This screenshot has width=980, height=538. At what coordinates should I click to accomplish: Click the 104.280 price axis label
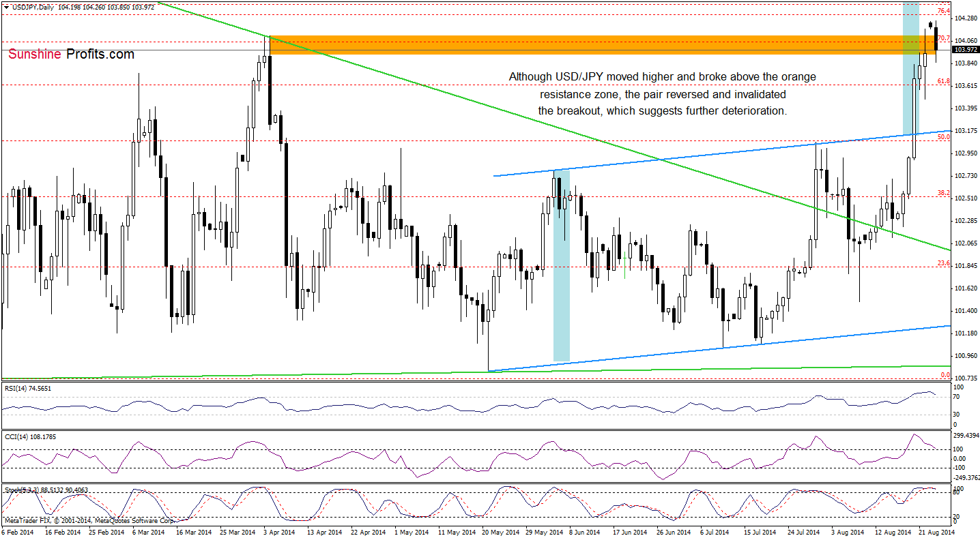click(x=965, y=18)
